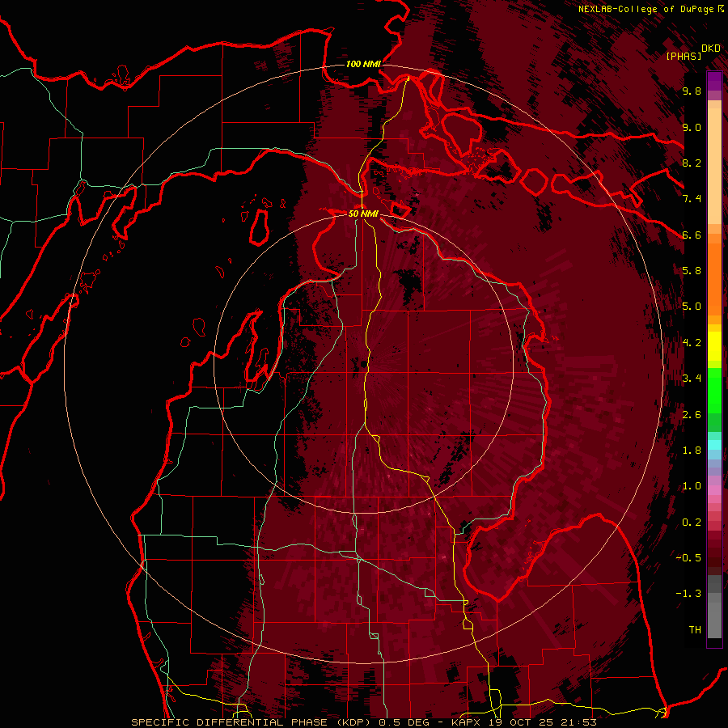Select the 8.2 scale value
Screen dimensions: 728x728
pos(692,163)
